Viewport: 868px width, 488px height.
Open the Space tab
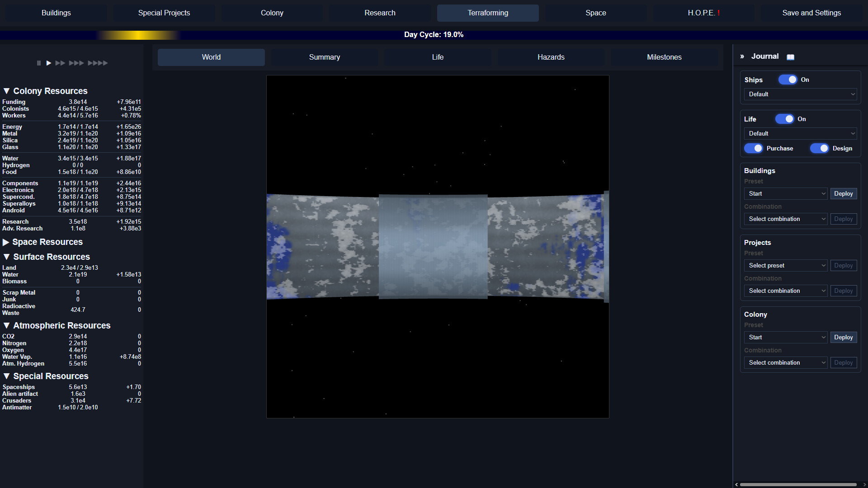point(595,13)
